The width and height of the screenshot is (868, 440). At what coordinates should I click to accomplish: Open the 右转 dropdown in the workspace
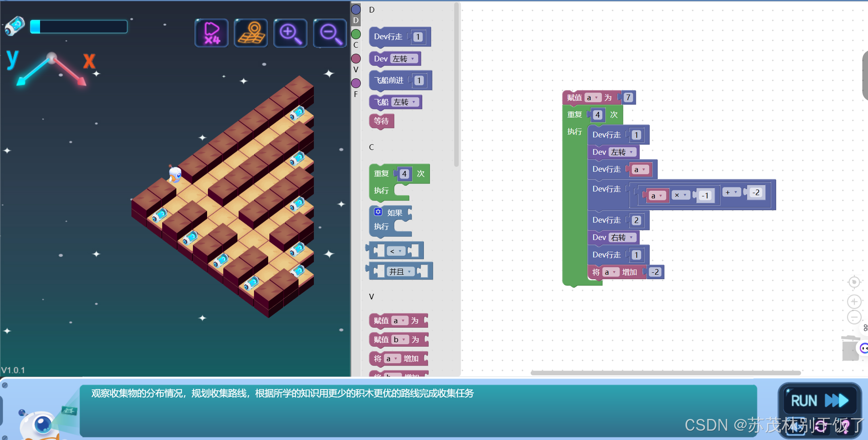click(622, 238)
